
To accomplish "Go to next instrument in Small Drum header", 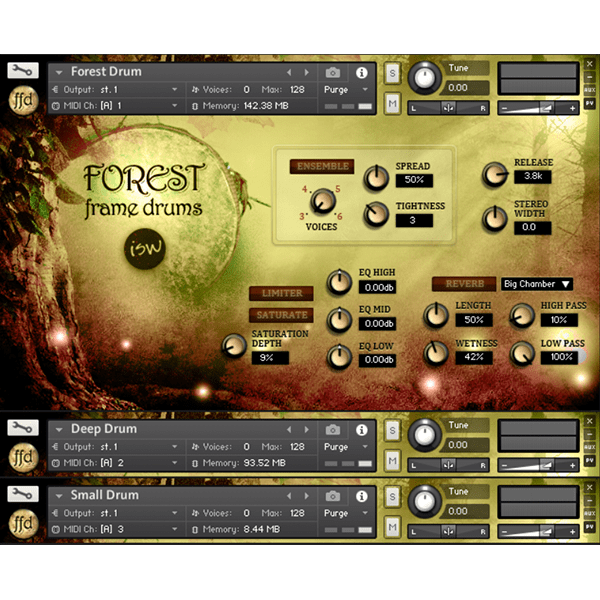I will [x=307, y=496].
